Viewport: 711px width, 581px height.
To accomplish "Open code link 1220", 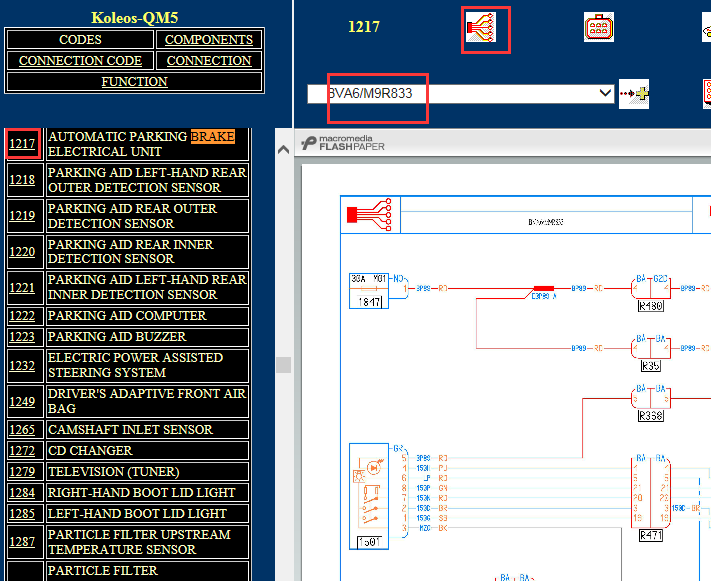I will (22, 251).
